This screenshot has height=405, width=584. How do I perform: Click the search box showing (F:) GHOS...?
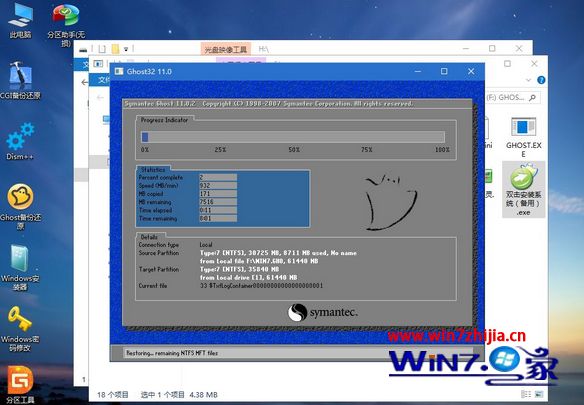click(513, 98)
